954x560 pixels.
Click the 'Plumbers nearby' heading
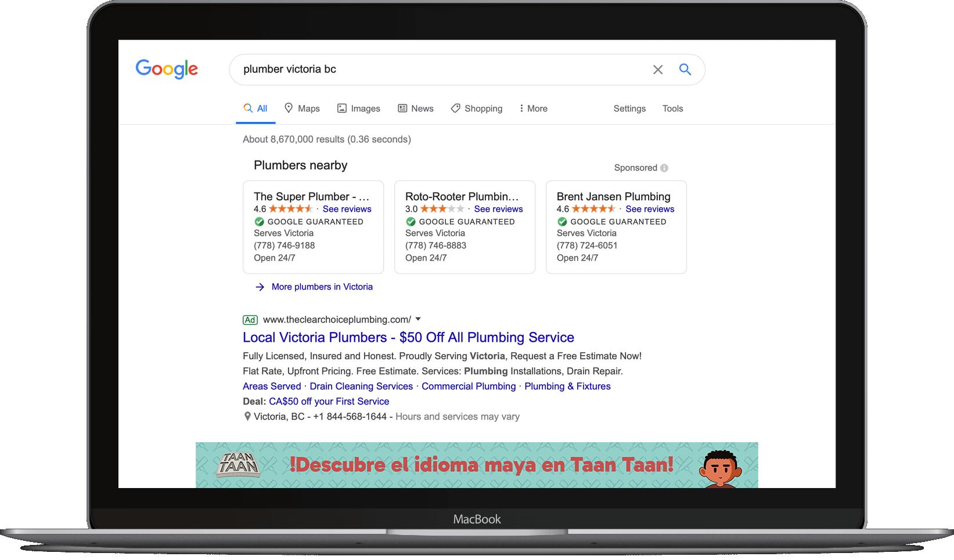click(x=301, y=165)
